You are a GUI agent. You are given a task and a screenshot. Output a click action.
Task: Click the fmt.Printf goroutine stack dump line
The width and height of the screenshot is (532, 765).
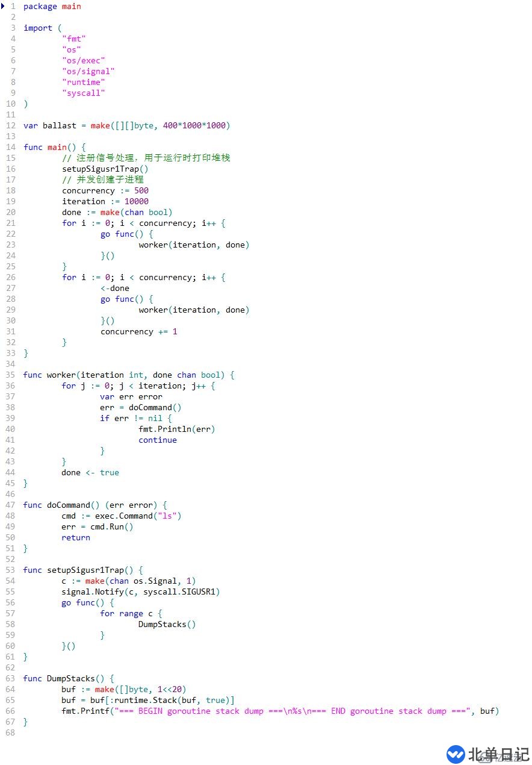(x=280, y=711)
